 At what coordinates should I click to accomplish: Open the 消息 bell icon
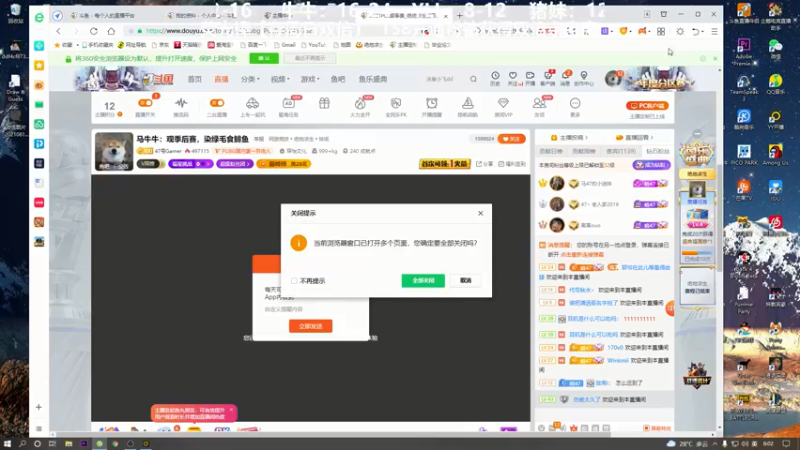click(x=565, y=78)
